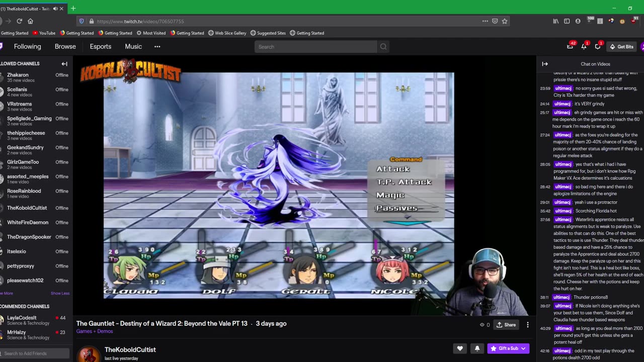Open Twitch notifications bell
Image resolution: width=644 pixels, height=362 pixels.
(x=584, y=47)
